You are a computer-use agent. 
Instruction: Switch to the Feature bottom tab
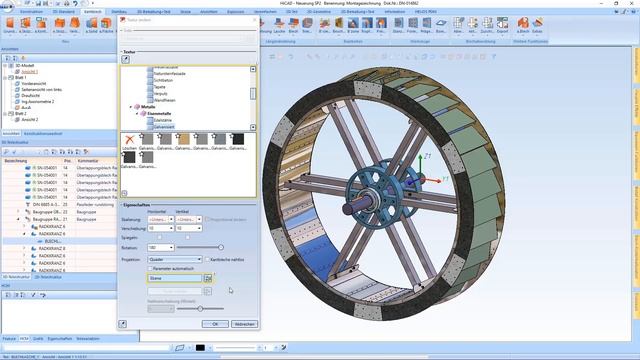click(x=9, y=338)
